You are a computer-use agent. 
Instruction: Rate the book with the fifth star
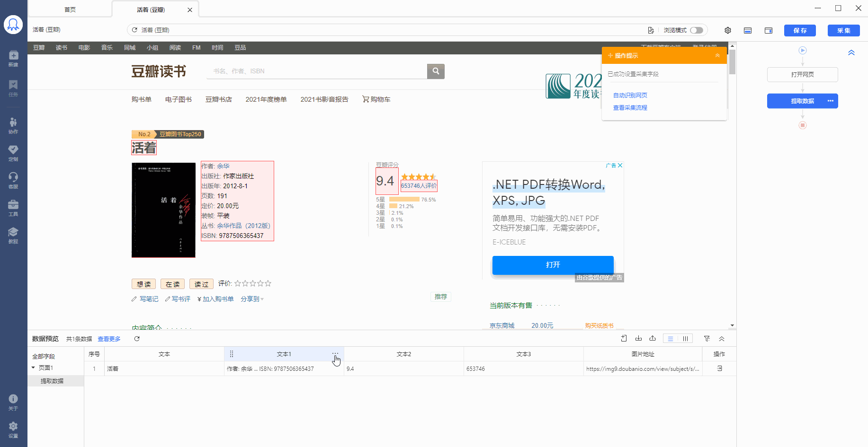click(268, 283)
